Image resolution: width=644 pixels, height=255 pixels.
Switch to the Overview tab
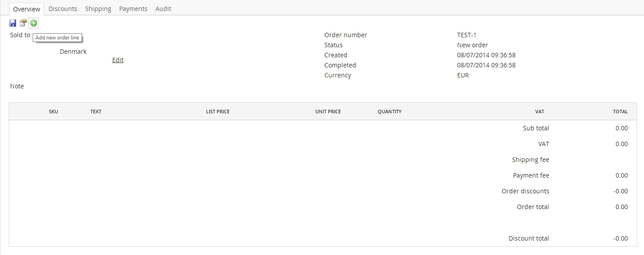pyautogui.click(x=27, y=9)
